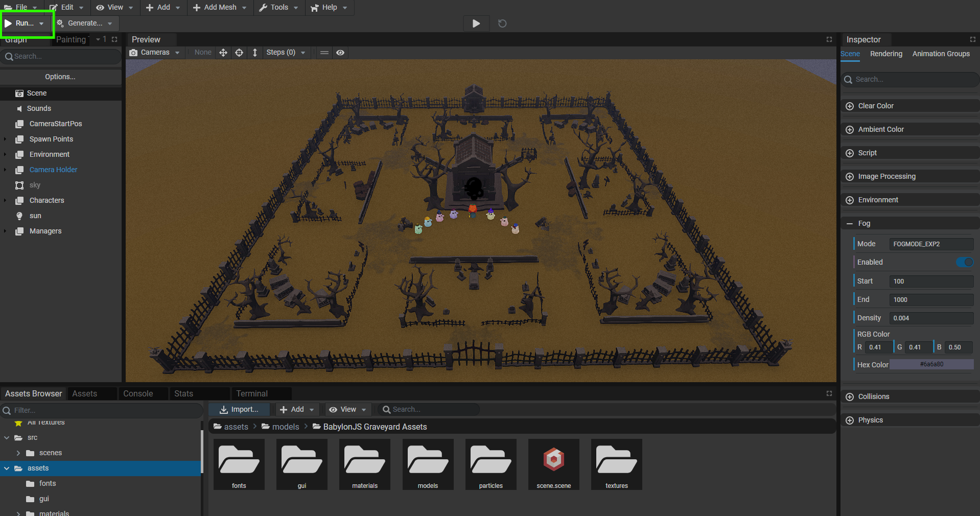Select the scaling gizmo tool
Image resolution: width=980 pixels, height=516 pixels.
click(255, 53)
